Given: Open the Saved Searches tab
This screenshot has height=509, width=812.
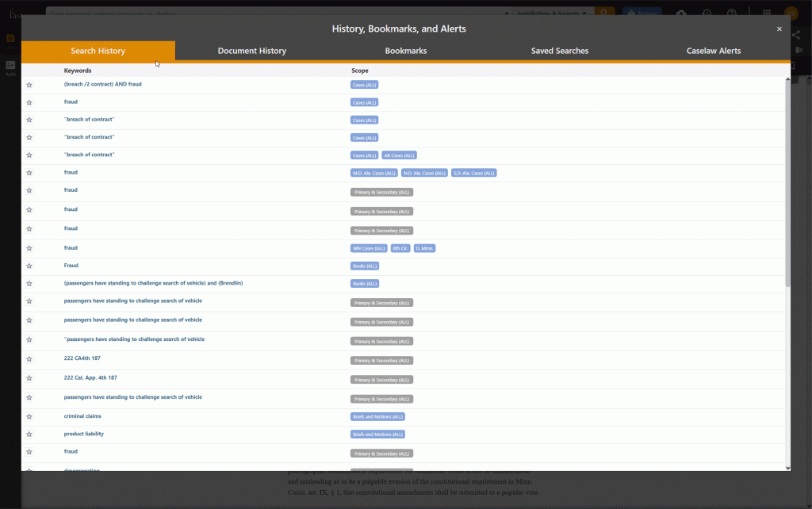Looking at the screenshot, I should (560, 50).
